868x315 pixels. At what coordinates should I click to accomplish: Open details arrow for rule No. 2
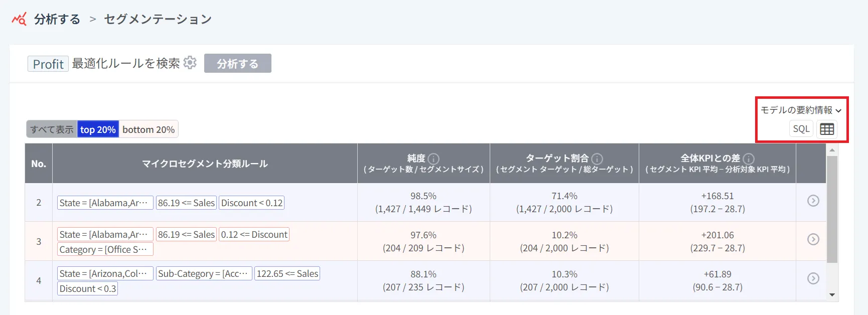[x=813, y=201]
